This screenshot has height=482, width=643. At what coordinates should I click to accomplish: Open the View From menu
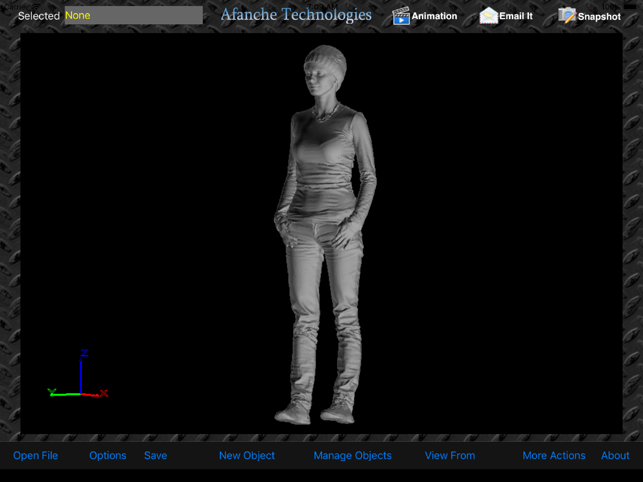[450, 455]
